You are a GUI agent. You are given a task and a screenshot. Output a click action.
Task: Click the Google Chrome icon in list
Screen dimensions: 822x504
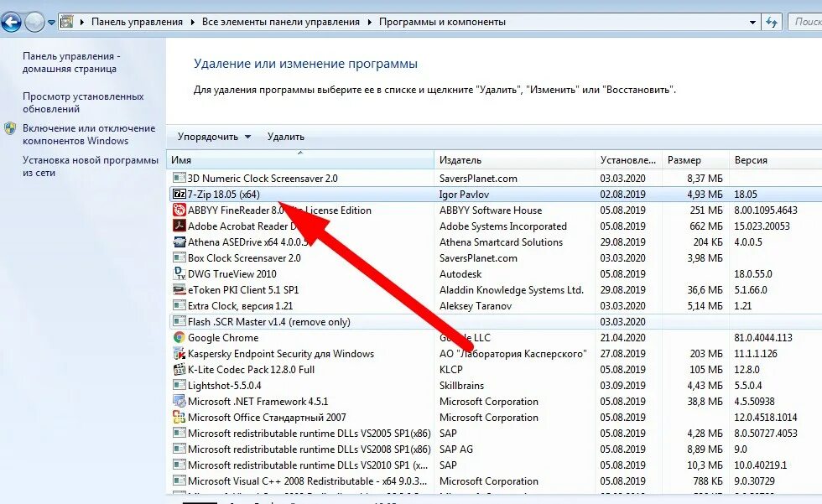tap(179, 337)
